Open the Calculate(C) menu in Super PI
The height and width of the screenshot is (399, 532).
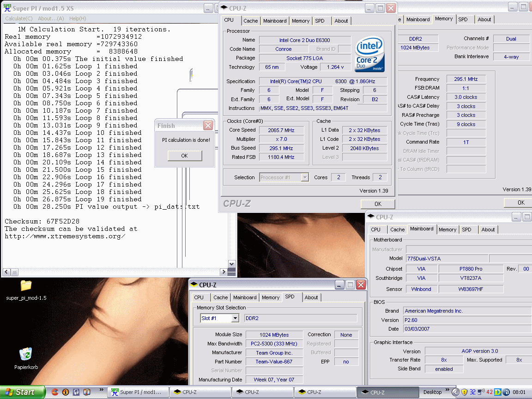coord(19,18)
